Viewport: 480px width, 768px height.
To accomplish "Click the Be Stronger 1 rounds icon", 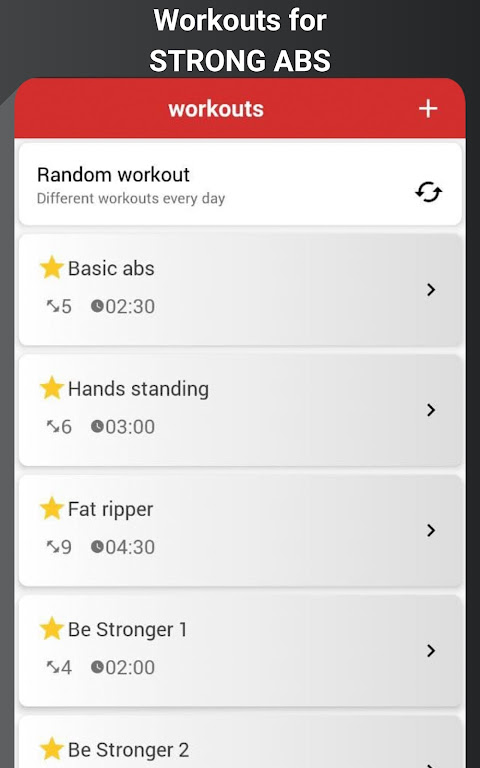I will tap(52, 667).
